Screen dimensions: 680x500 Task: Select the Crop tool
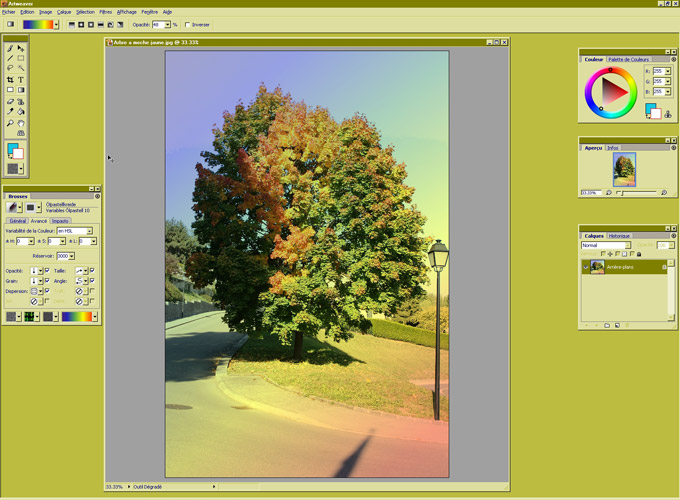click(11, 80)
